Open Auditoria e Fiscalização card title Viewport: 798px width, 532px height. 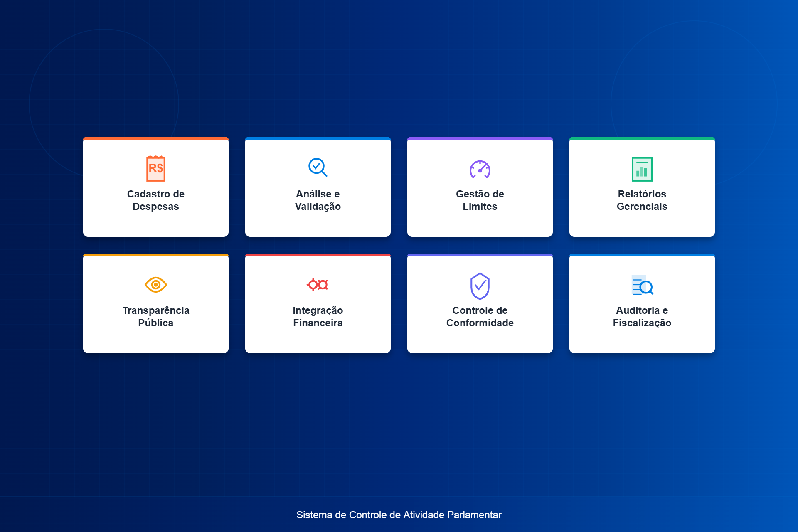[642, 317]
